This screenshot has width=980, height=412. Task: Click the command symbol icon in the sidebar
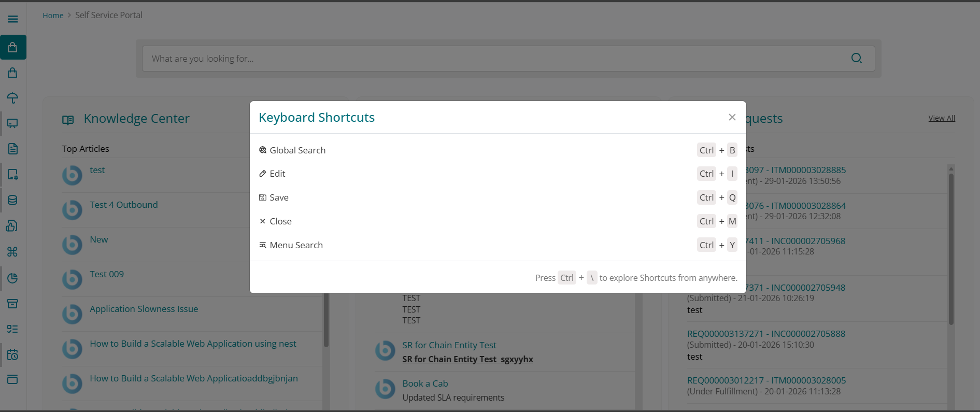13,252
